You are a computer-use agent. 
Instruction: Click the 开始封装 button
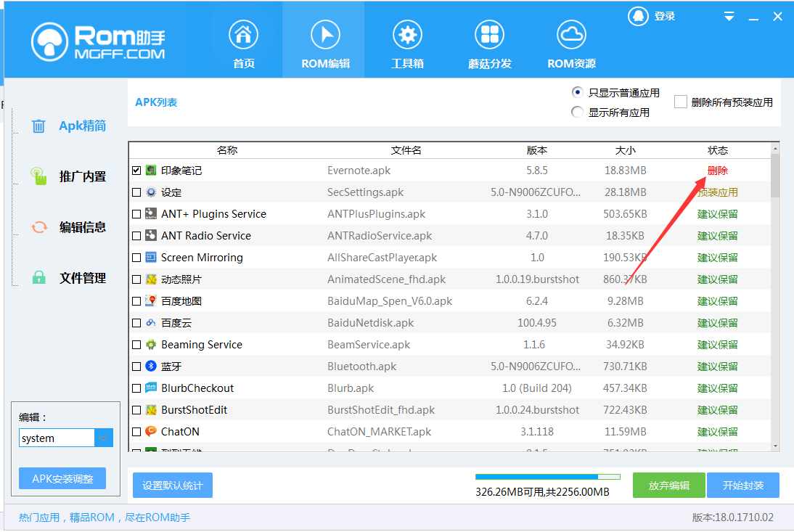click(743, 486)
